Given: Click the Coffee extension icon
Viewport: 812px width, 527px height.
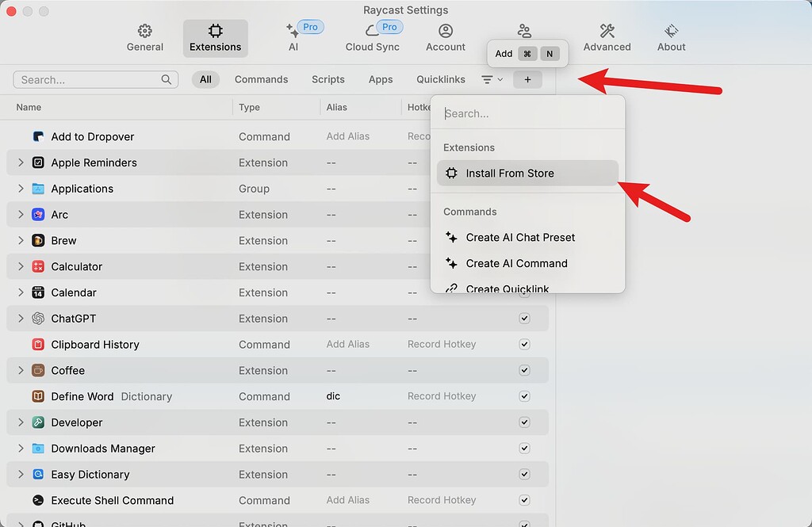Looking at the screenshot, I should tap(38, 370).
